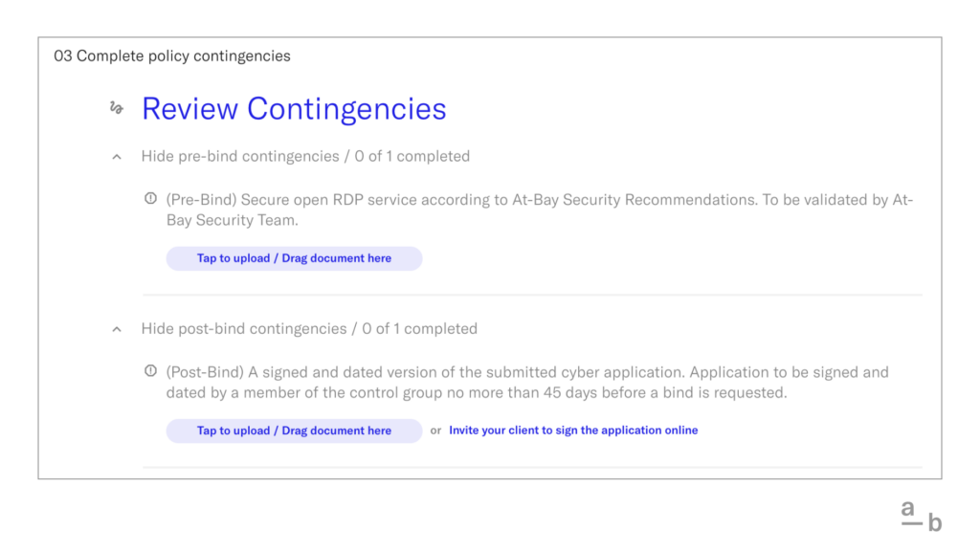Select the post-bind collapse chevron icon

point(116,328)
